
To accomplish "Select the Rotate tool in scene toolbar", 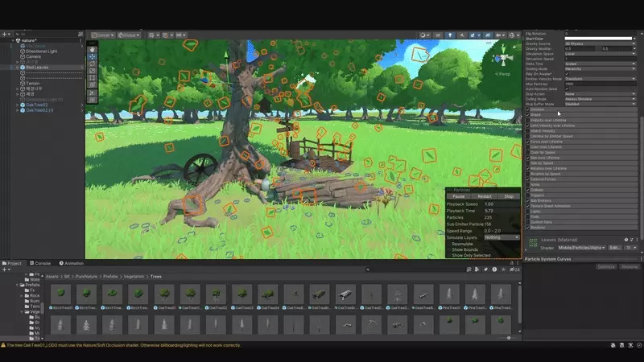I will click(x=92, y=64).
